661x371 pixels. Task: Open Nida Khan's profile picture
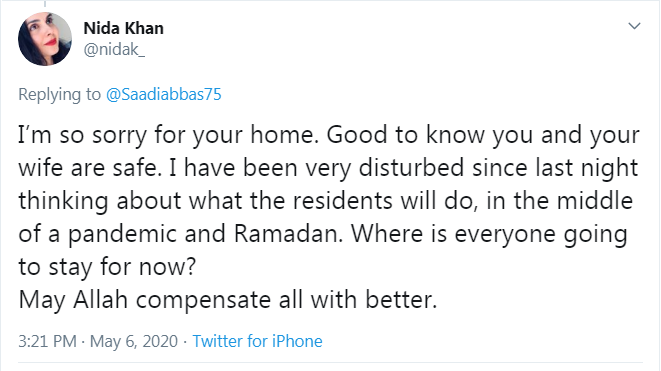45,39
